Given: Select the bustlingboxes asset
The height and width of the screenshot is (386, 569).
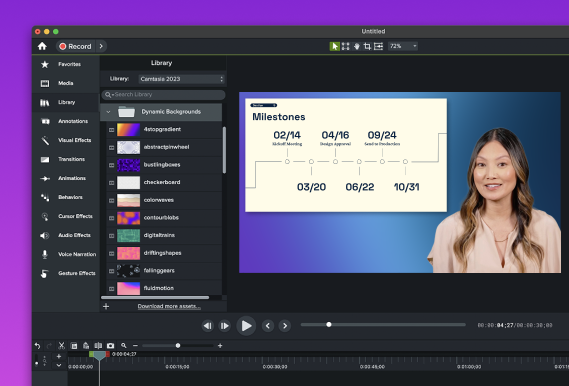Looking at the screenshot, I should 164,165.
